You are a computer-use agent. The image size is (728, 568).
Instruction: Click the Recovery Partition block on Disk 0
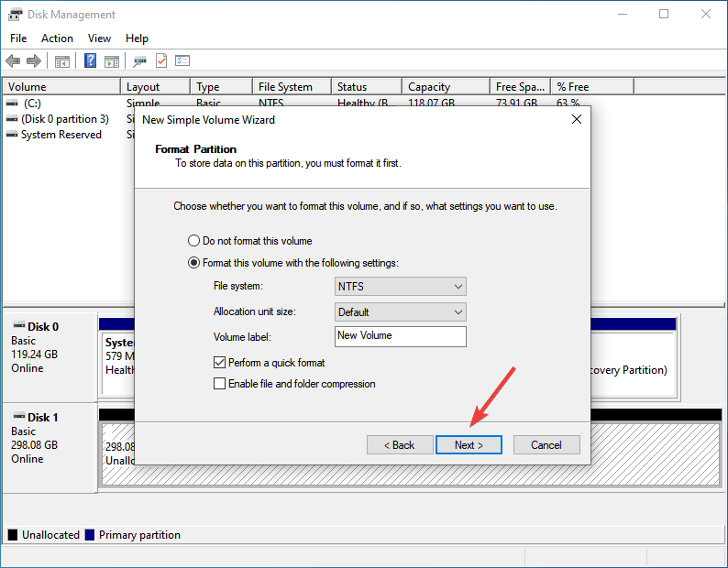[632, 366]
